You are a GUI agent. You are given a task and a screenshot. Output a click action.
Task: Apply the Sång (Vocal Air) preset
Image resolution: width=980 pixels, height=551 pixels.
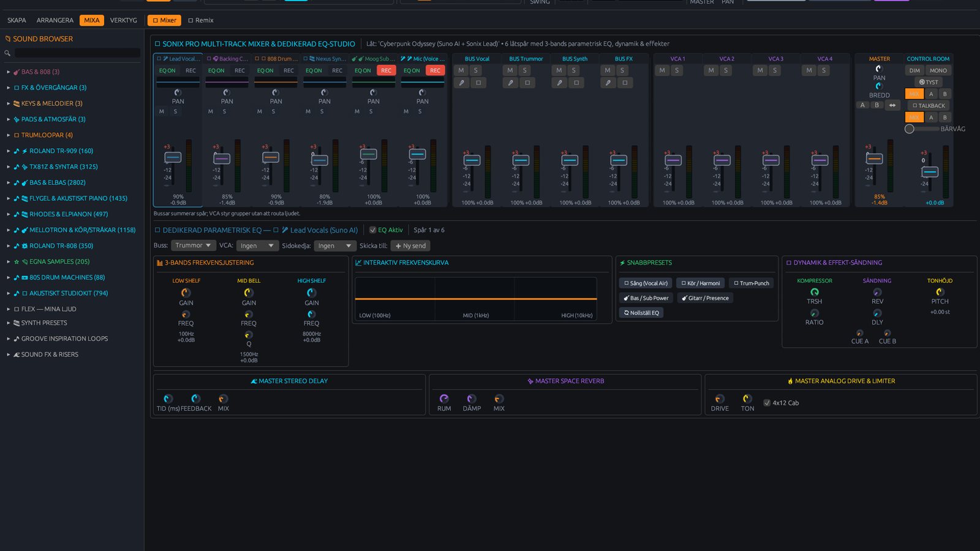pyautogui.click(x=646, y=283)
